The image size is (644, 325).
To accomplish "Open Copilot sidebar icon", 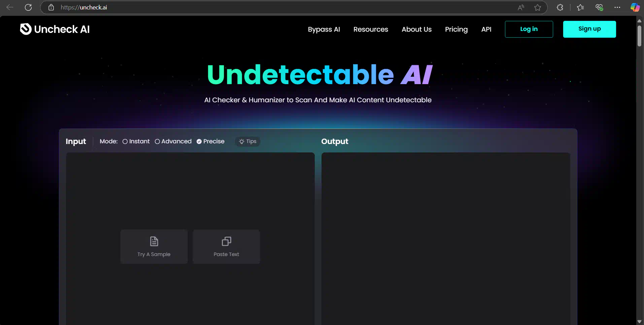I will click(x=635, y=7).
